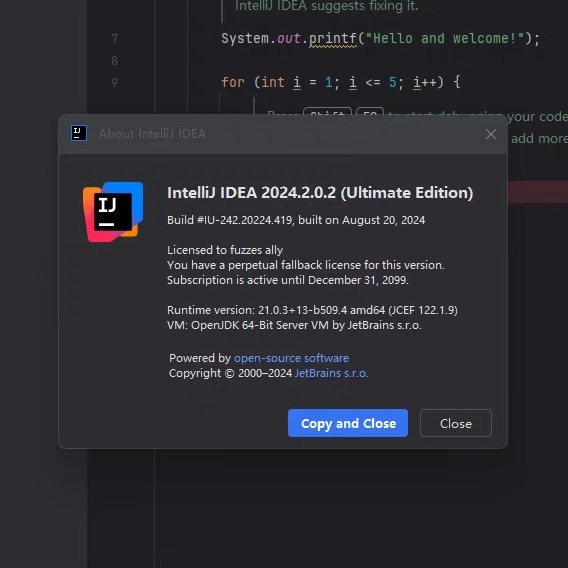This screenshot has height=568, width=568.
Task: Click the Licensed to fuzzes ally text
Action: 225,250
